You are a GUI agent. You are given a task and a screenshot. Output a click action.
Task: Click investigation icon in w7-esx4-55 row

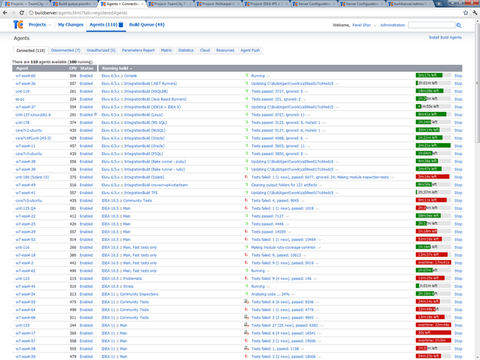click(246, 301)
